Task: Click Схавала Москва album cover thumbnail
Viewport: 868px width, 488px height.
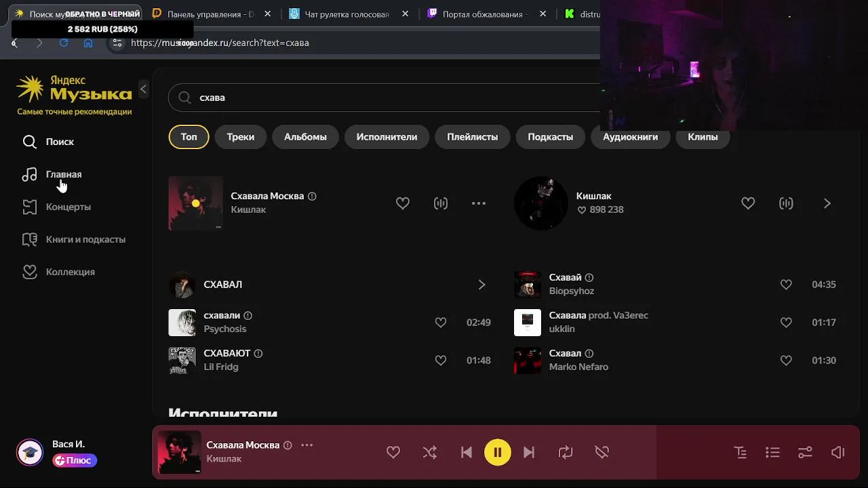Action: coord(195,203)
